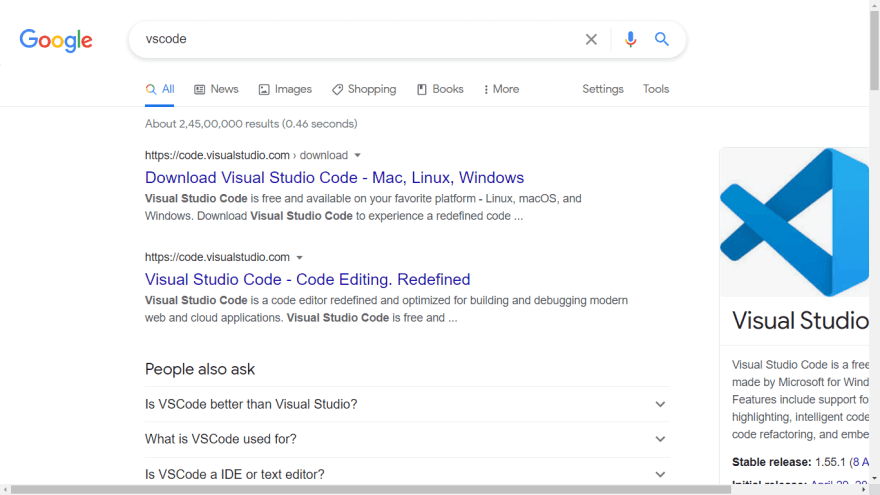
Task: Expand 'Is VSCode a IDE or text editor?' question
Action: pyautogui.click(x=407, y=474)
